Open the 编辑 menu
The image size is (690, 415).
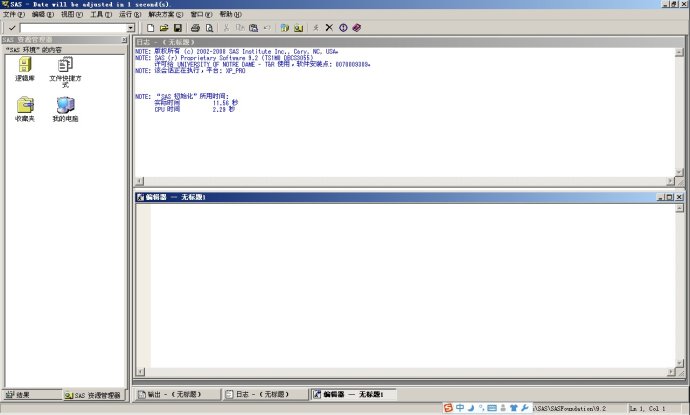tap(43, 14)
